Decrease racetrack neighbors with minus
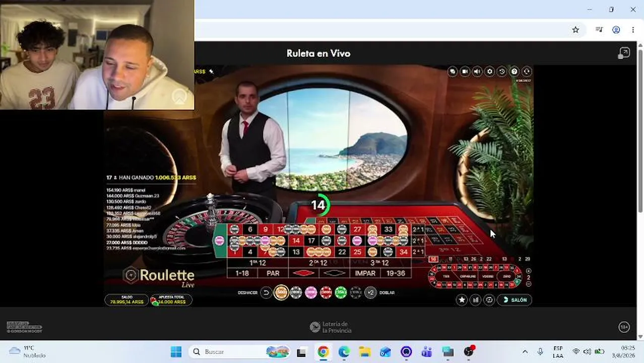 click(x=529, y=284)
